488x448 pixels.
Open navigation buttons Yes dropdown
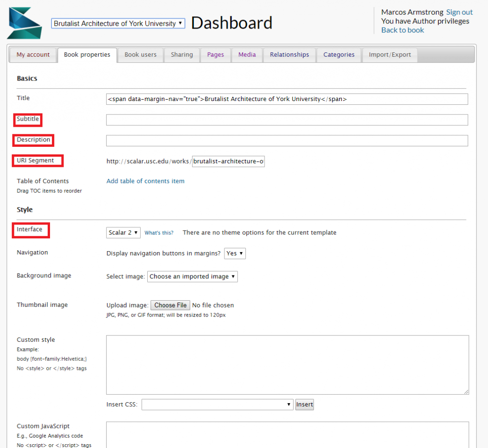pyautogui.click(x=234, y=254)
